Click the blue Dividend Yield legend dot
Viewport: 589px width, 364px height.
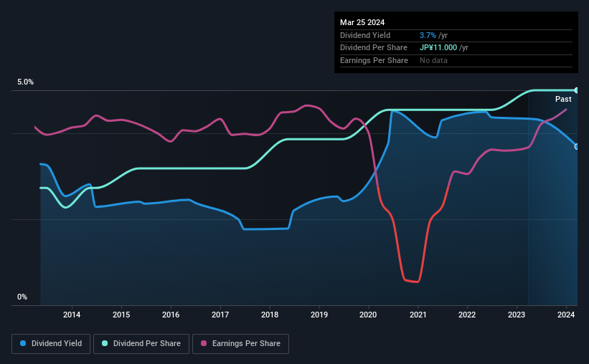23,343
